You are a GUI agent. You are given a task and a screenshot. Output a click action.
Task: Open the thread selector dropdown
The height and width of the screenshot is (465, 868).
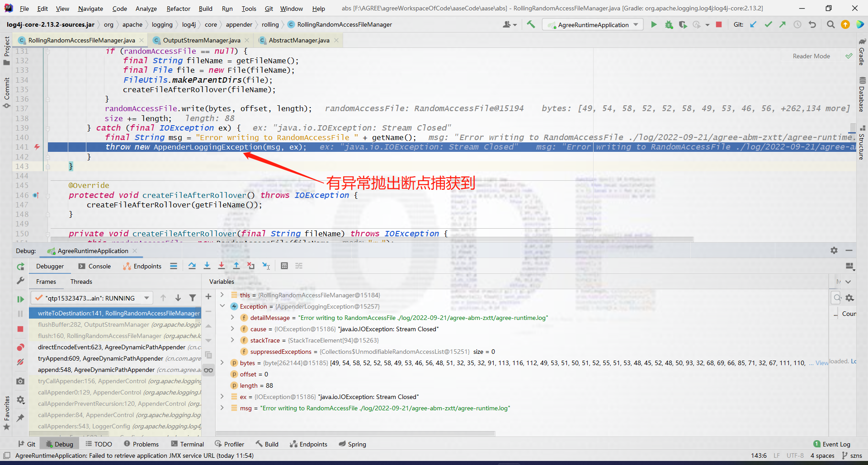(x=146, y=297)
